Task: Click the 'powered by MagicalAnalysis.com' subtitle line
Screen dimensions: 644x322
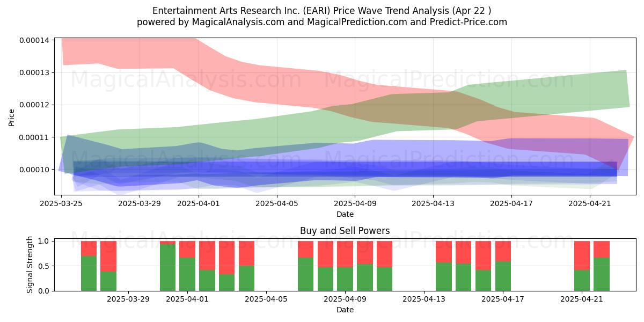Action: coord(322,22)
